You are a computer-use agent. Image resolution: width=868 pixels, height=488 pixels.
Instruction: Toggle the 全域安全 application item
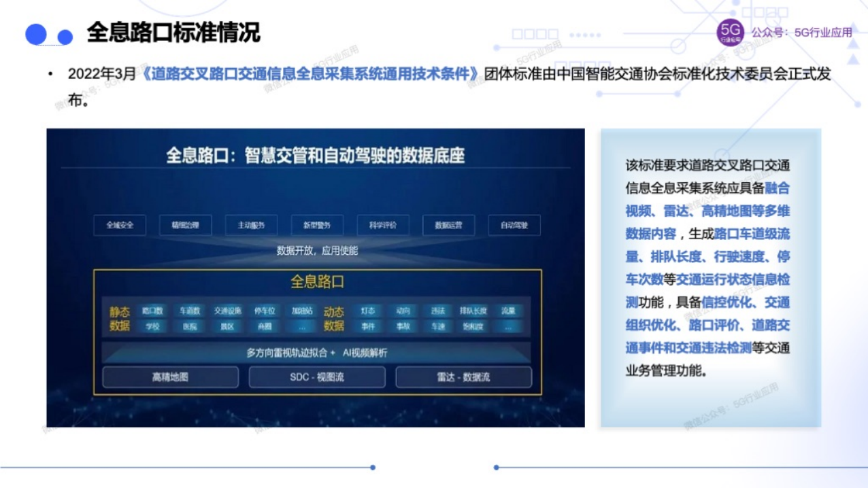[x=120, y=224]
